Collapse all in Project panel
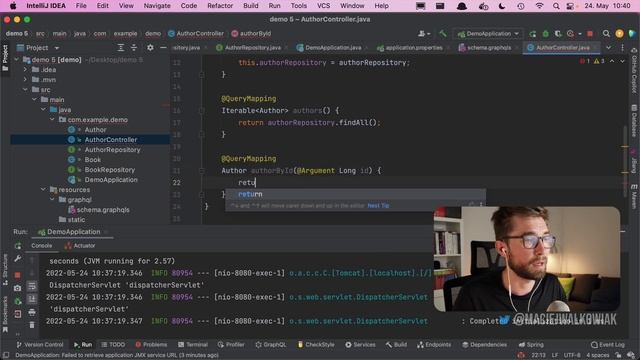 point(134,48)
